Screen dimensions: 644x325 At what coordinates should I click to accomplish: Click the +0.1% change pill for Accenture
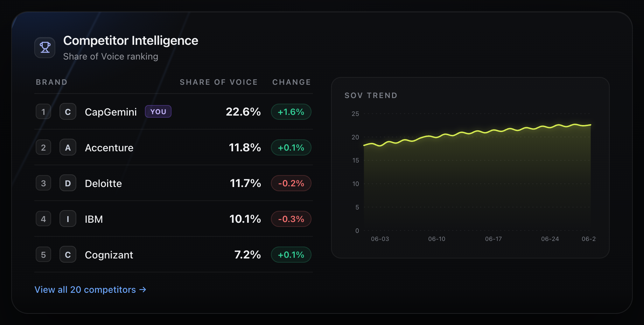tap(291, 147)
